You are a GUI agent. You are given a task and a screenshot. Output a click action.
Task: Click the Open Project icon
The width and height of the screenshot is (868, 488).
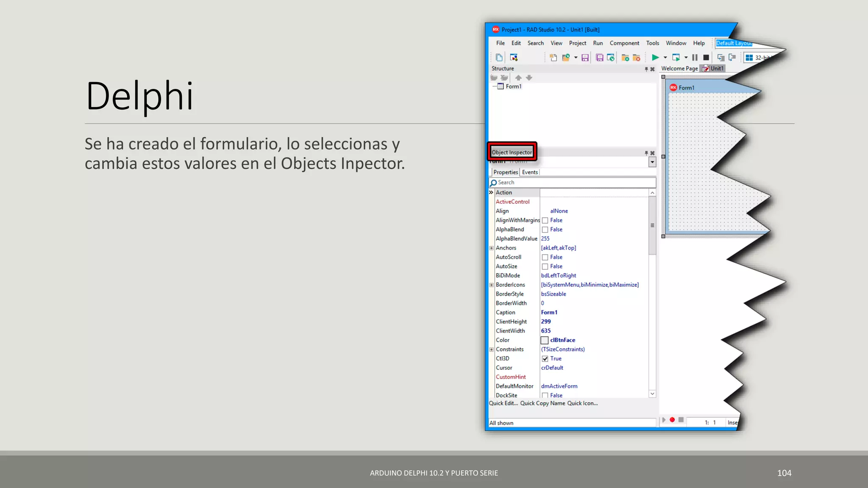coord(611,58)
